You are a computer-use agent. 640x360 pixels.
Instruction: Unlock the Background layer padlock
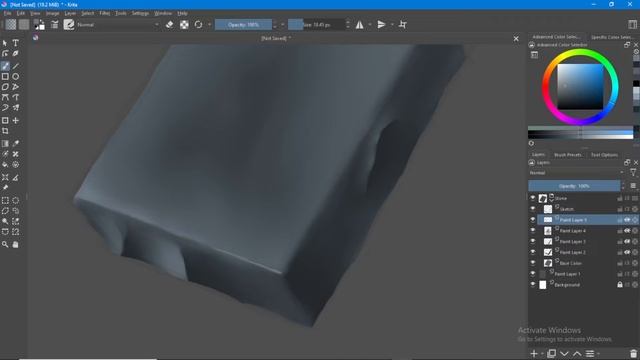click(x=620, y=284)
